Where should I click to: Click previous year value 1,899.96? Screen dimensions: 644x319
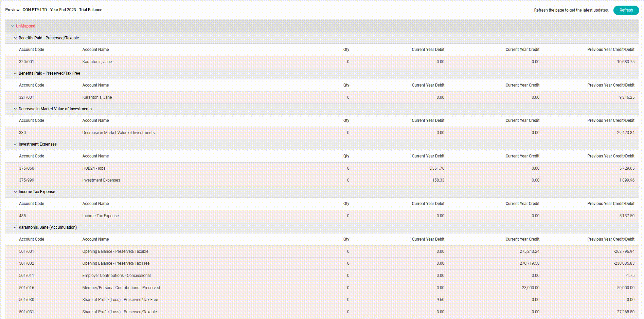(627, 180)
